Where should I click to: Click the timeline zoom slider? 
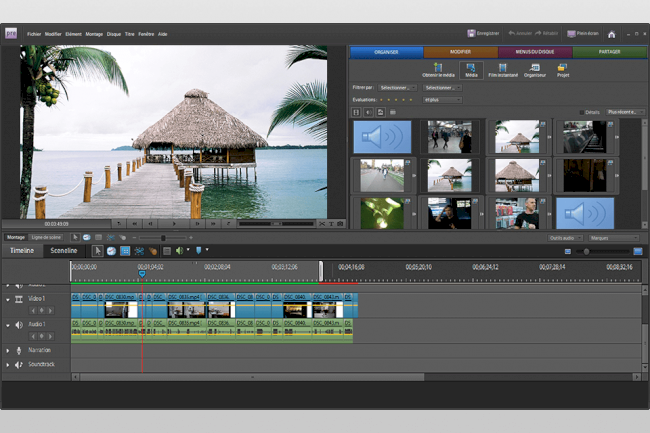tap(586, 251)
